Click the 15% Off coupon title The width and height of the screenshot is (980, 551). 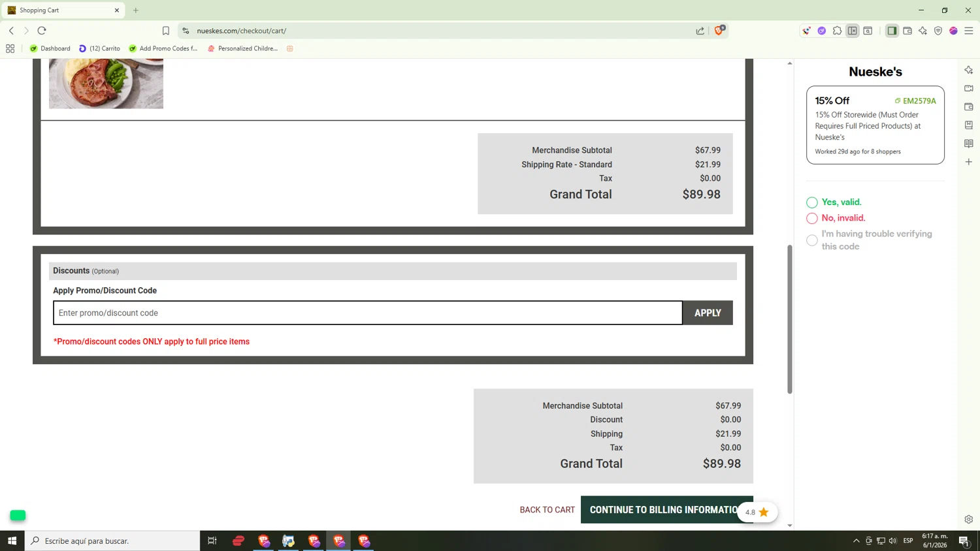(x=832, y=101)
